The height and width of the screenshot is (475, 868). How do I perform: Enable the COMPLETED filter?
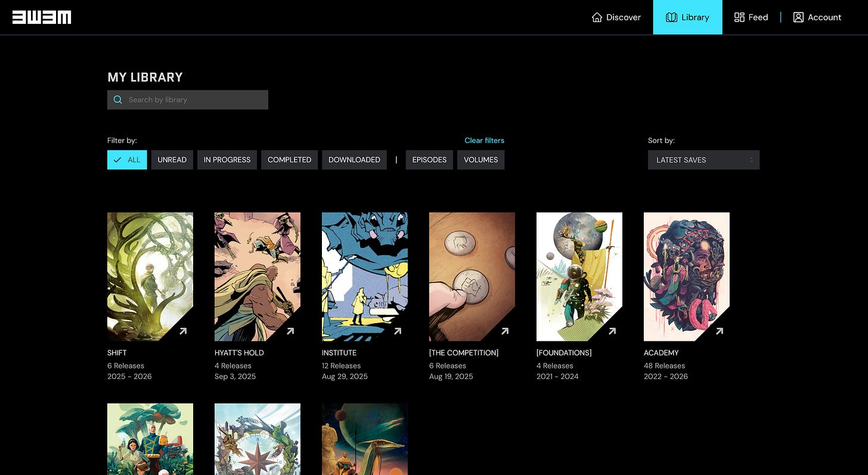click(x=290, y=160)
